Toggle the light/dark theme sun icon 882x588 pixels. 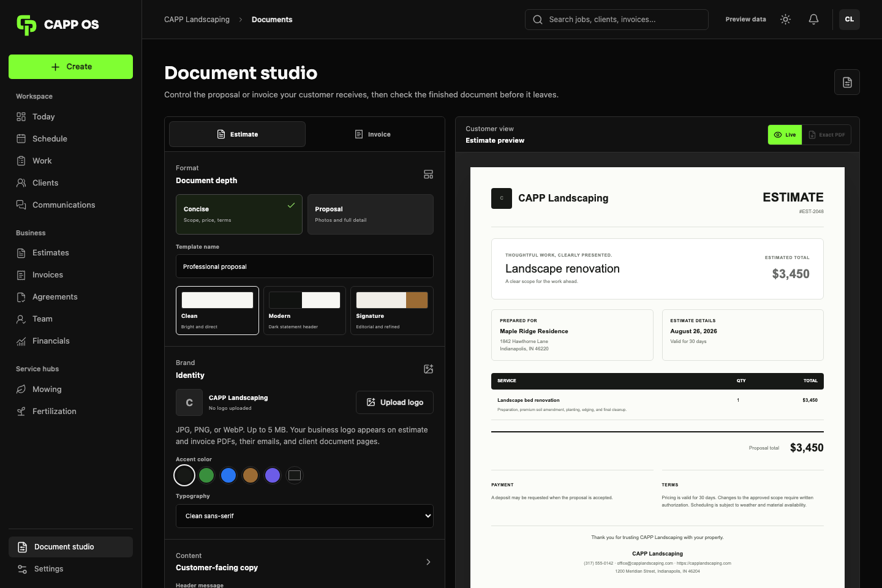[785, 20]
